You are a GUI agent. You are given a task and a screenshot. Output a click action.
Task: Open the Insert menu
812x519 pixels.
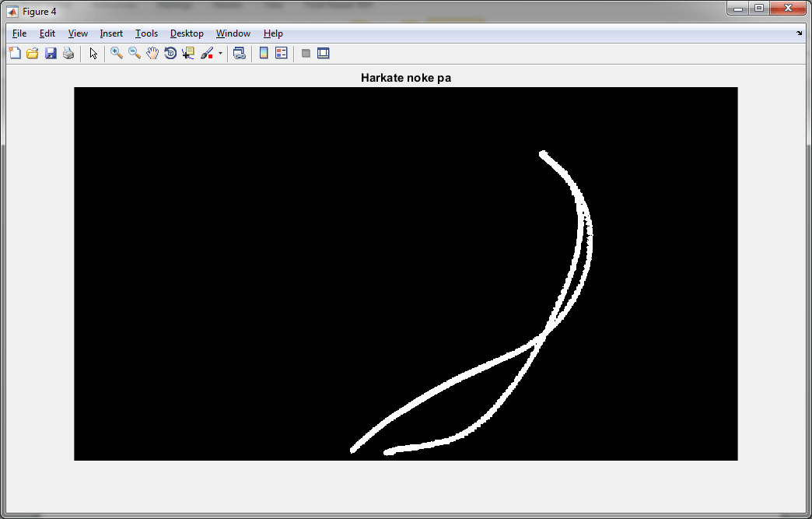click(111, 33)
